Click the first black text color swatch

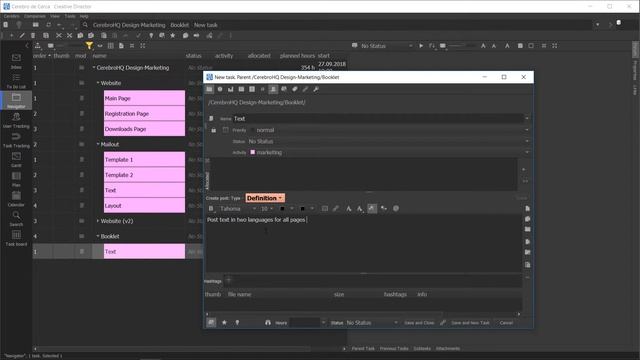pyautogui.click(x=282, y=209)
